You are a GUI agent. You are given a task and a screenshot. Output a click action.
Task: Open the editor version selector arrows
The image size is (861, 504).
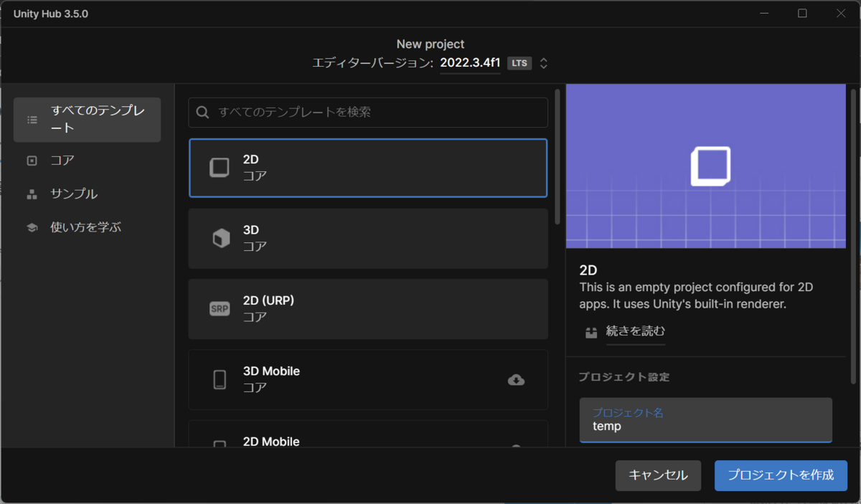click(x=544, y=63)
